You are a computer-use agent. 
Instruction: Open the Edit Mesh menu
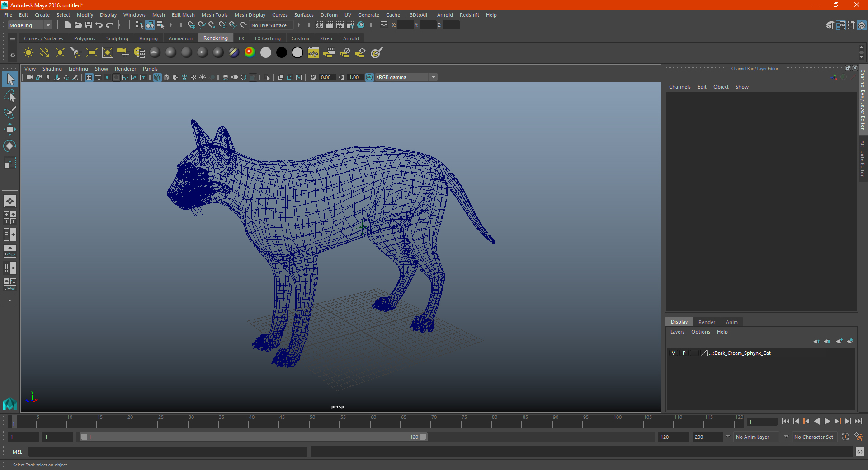click(x=183, y=15)
